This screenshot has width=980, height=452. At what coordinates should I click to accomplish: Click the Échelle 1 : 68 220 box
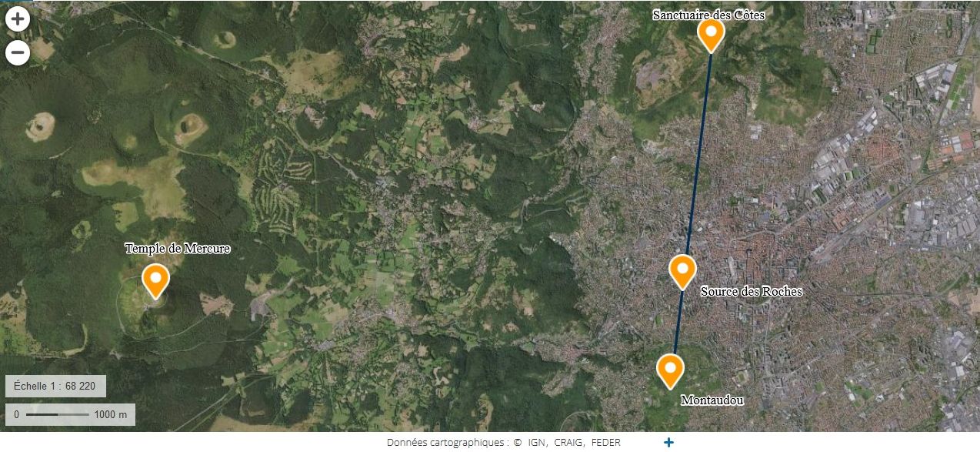click(x=55, y=386)
